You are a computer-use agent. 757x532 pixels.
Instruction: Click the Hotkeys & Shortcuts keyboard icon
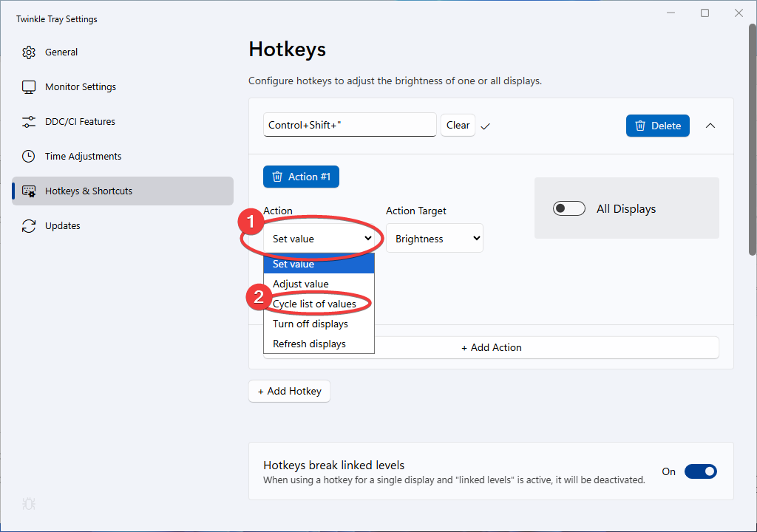[29, 191]
